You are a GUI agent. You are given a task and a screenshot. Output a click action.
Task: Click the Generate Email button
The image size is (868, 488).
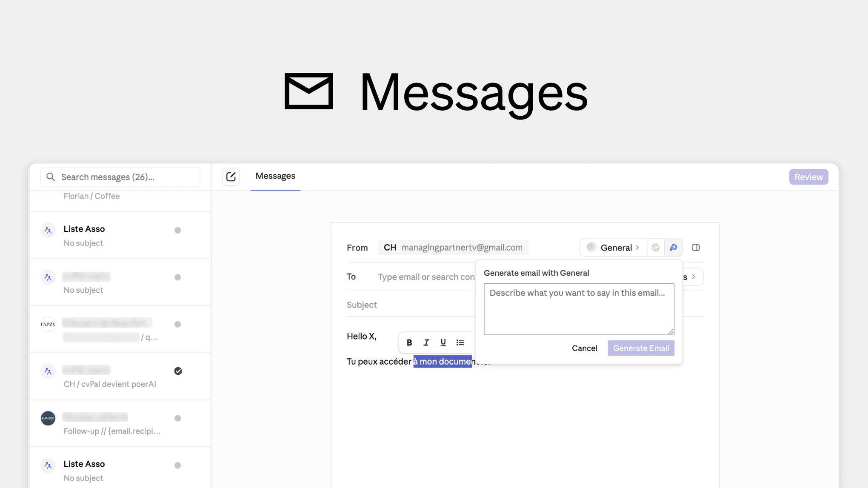tap(641, 348)
